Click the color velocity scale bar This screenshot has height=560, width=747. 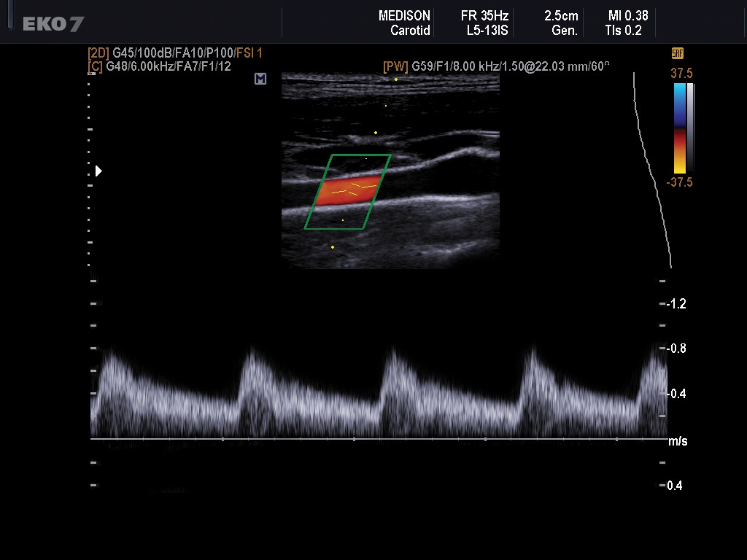[x=680, y=128]
